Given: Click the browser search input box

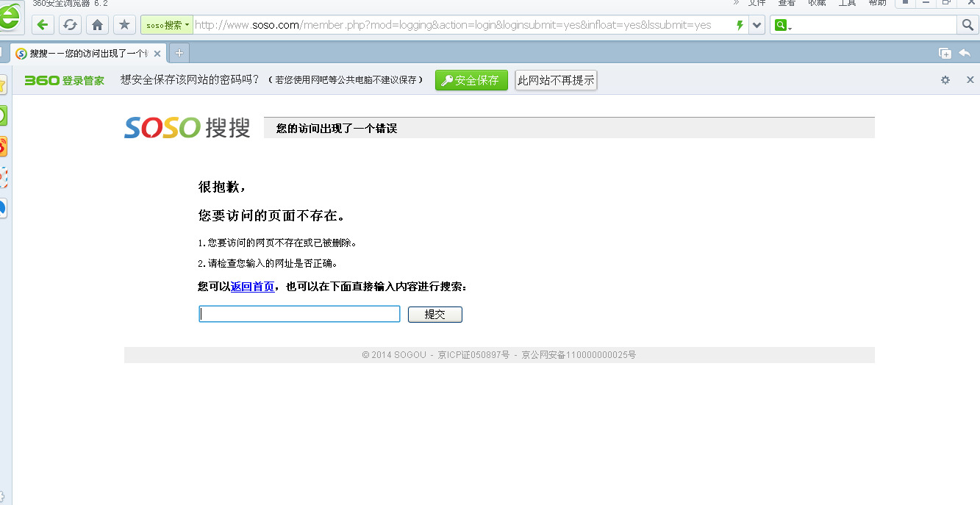Looking at the screenshot, I should [x=874, y=25].
